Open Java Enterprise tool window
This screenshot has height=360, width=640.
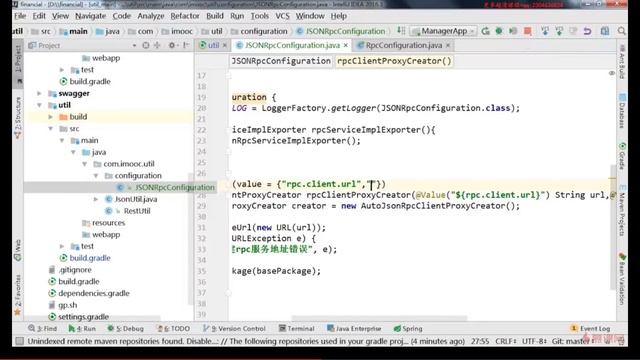354,329
